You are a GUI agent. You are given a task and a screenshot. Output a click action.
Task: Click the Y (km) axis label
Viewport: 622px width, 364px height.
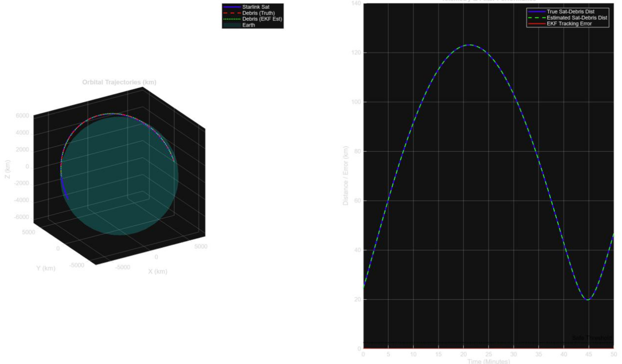point(46,268)
